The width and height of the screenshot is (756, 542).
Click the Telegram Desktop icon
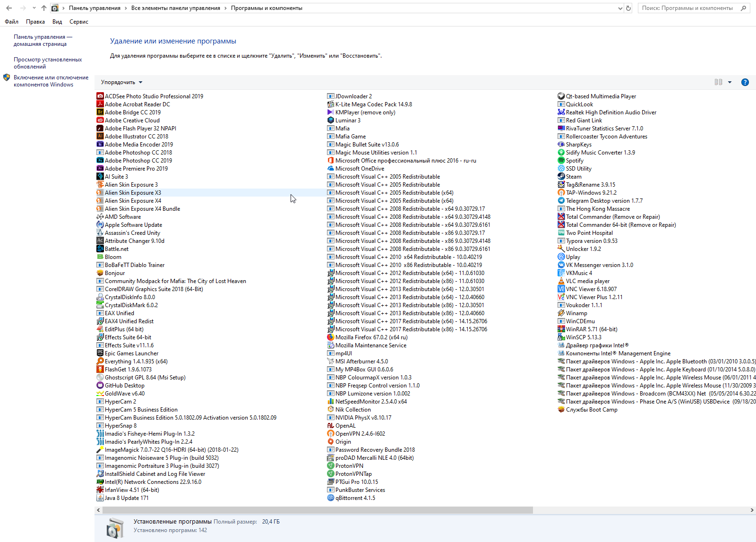561,201
